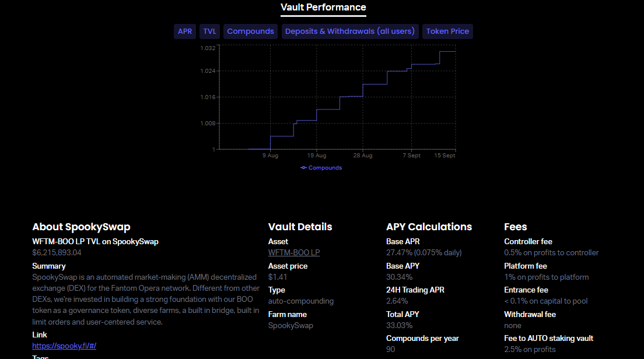The image size is (644, 359).
Task: Show the Token Price chart
Action: click(x=447, y=31)
